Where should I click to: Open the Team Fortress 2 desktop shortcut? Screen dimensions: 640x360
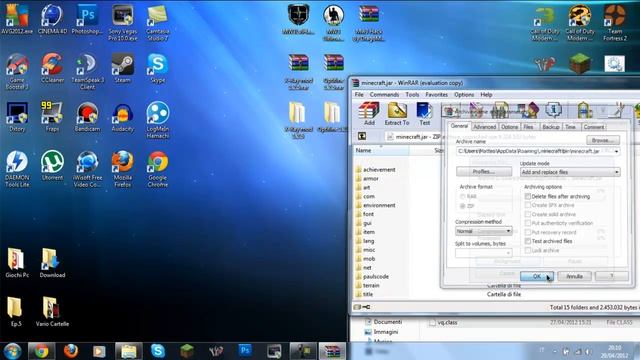615,23
